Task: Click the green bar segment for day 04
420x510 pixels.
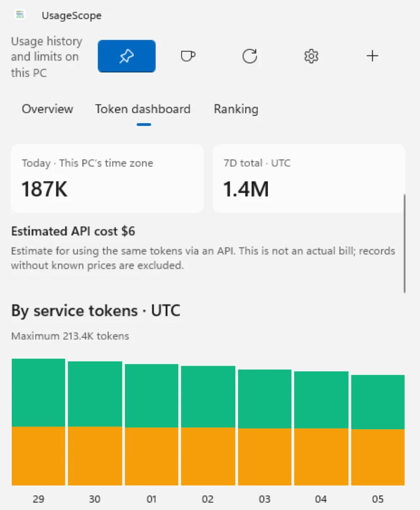Action: click(321, 400)
